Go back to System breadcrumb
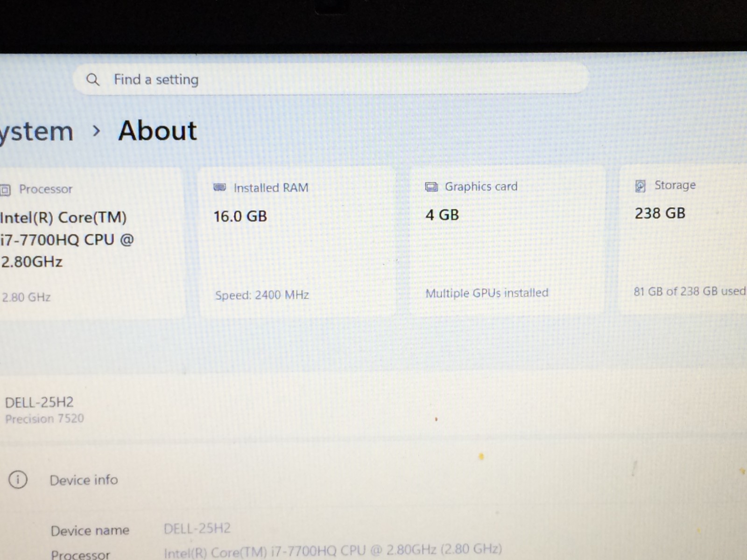Viewport: 747px width, 560px height. click(x=36, y=132)
